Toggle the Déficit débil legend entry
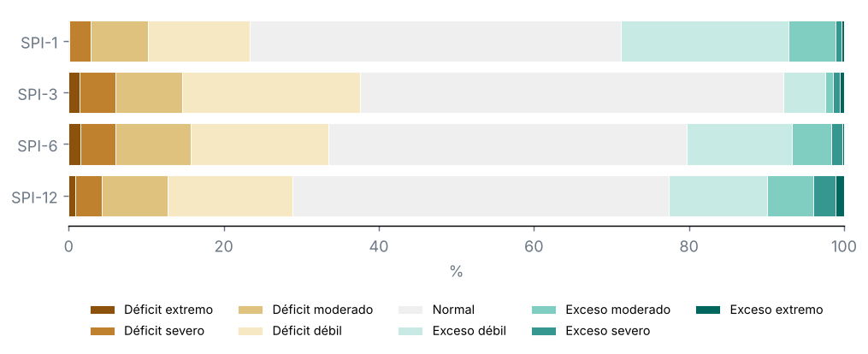The height and width of the screenshot is (354, 868). click(290, 331)
